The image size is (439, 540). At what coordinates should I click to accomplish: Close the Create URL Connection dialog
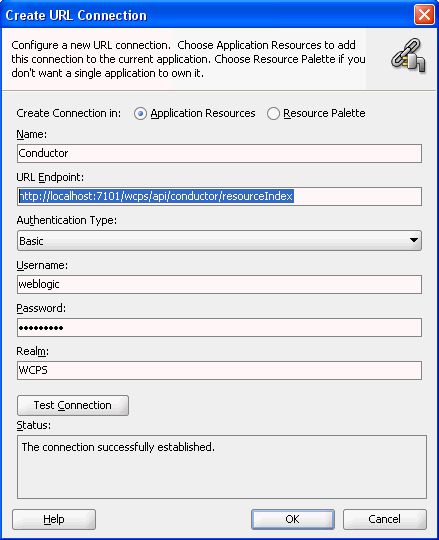click(x=424, y=15)
